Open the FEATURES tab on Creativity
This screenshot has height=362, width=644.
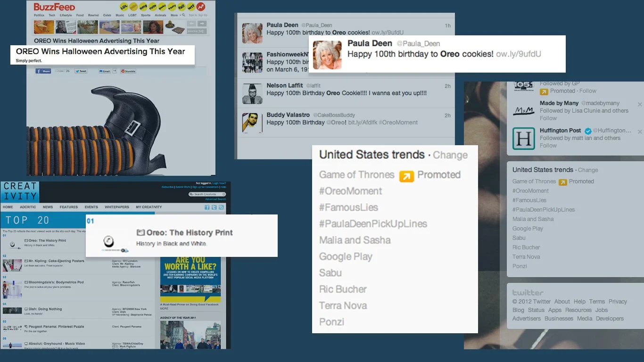pos(69,207)
